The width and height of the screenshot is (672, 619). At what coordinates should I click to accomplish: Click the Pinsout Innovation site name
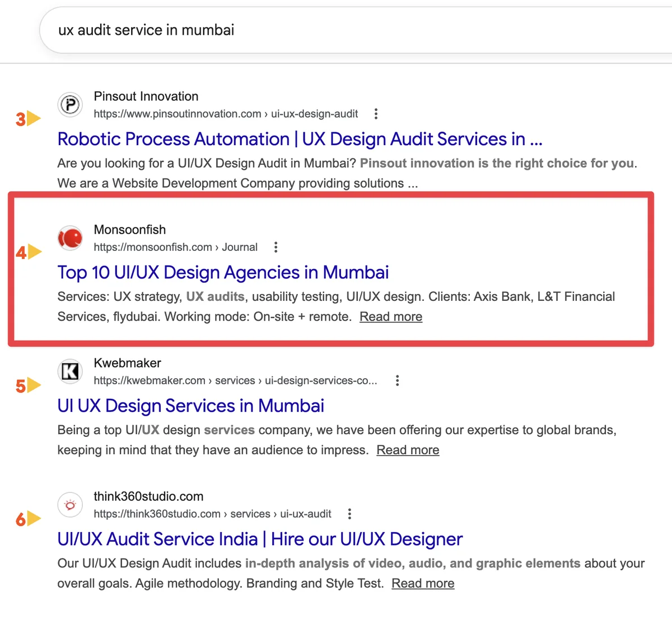click(x=146, y=96)
